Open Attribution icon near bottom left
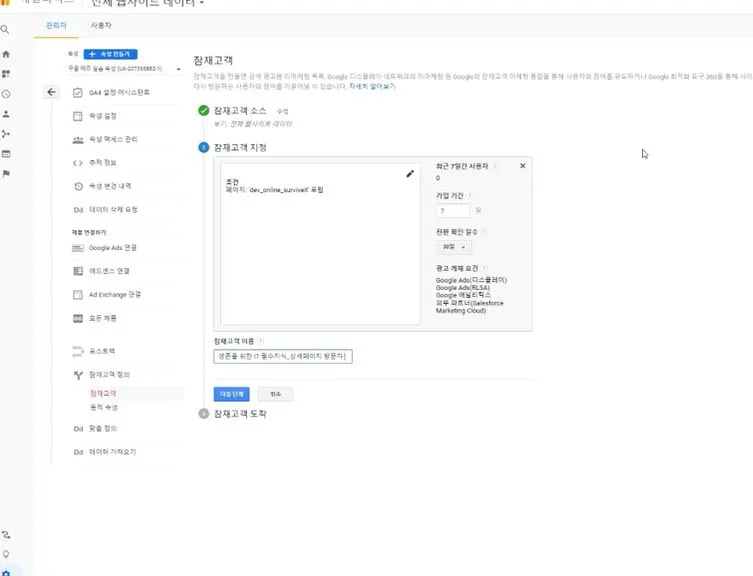Image resolution: width=753 pixels, height=576 pixels. coord(6,535)
